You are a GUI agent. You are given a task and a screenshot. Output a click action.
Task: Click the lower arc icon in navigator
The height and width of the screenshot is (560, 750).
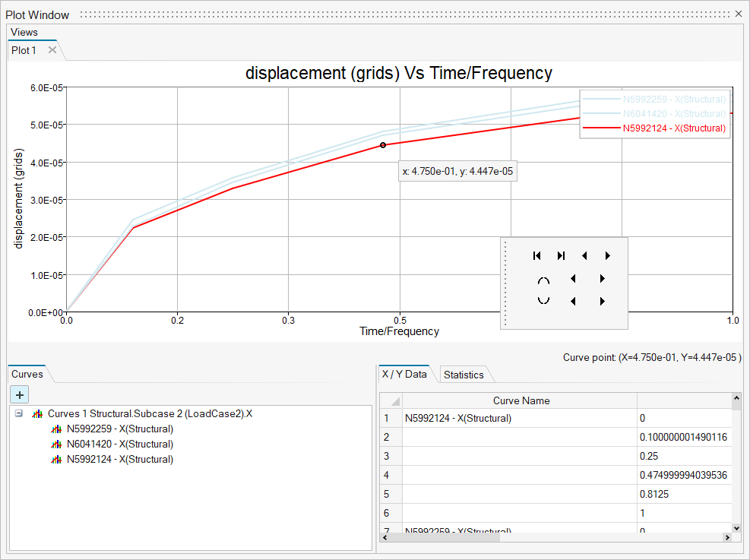(x=543, y=301)
